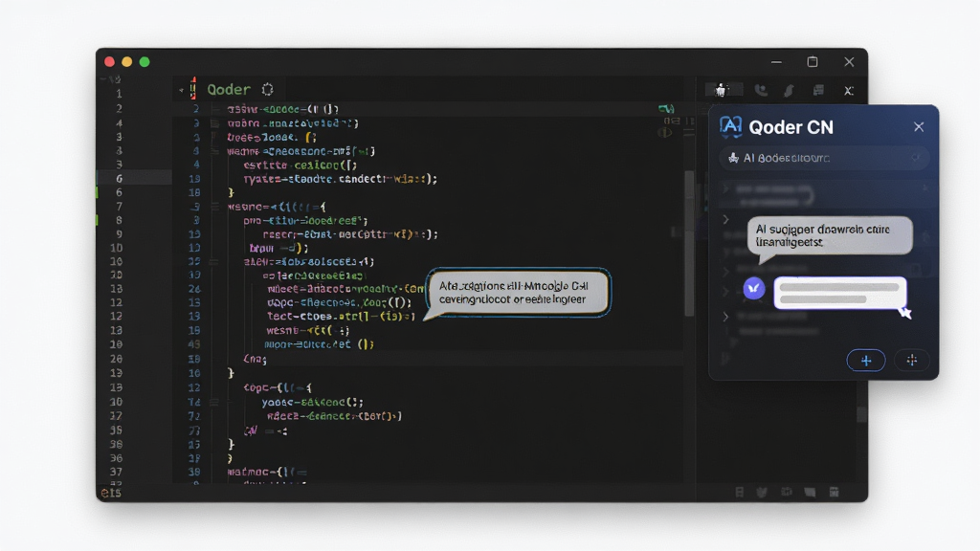This screenshot has width=980, height=551.
Task: Expand the chevron beside the AI suggestion bubble
Action: point(725,219)
